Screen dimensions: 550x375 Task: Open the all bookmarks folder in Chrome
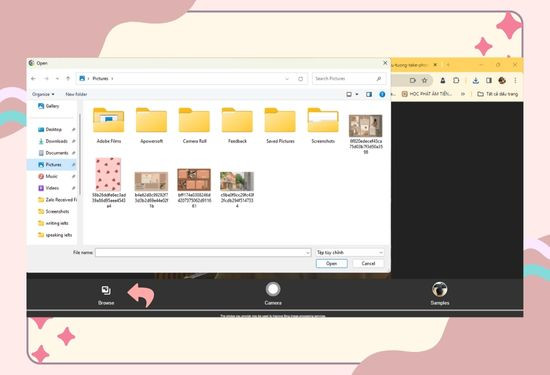(x=498, y=94)
